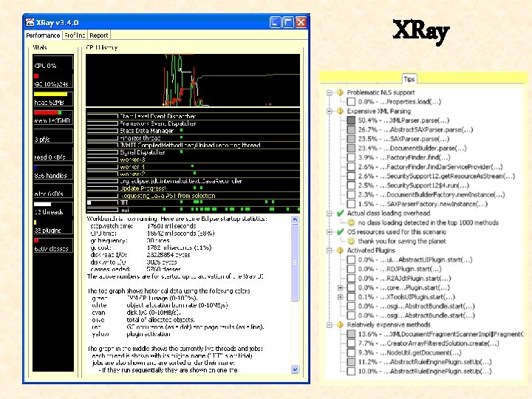Click the threads vitals meter with white bar
Image resolution: width=532 pixels, height=399 pixels.
(x=53, y=208)
